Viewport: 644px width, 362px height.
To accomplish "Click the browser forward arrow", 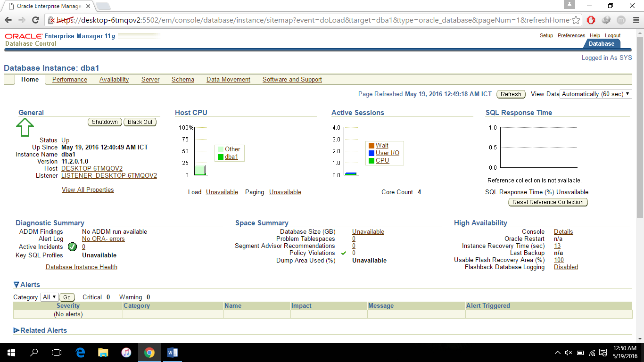I will tap(22, 20).
